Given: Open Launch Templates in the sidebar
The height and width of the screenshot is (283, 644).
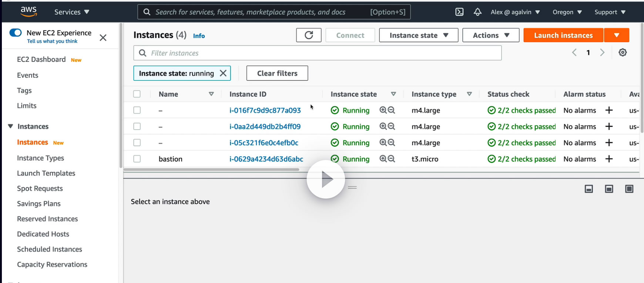Looking at the screenshot, I should 46,173.
